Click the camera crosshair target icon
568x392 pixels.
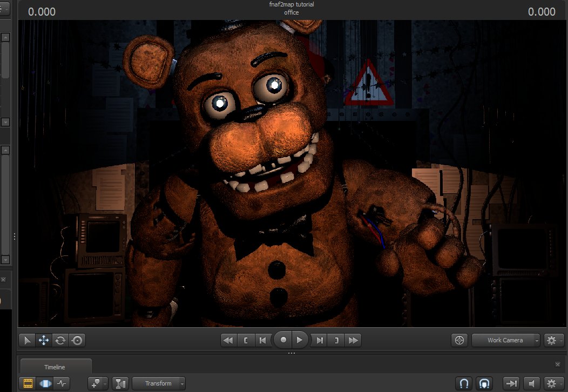pos(459,340)
